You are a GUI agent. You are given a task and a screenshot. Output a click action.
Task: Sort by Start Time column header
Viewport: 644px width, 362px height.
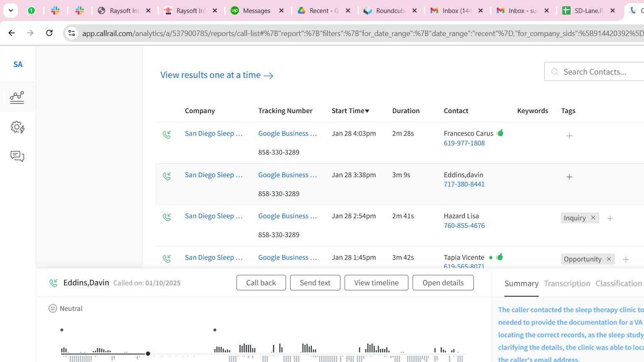(351, 111)
